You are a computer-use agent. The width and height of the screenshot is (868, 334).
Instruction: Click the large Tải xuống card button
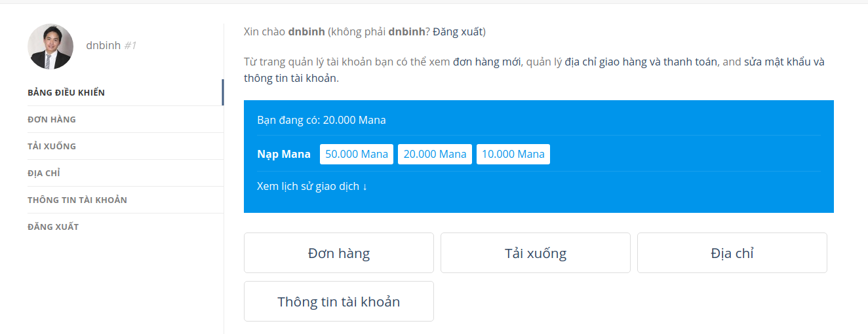point(536,253)
